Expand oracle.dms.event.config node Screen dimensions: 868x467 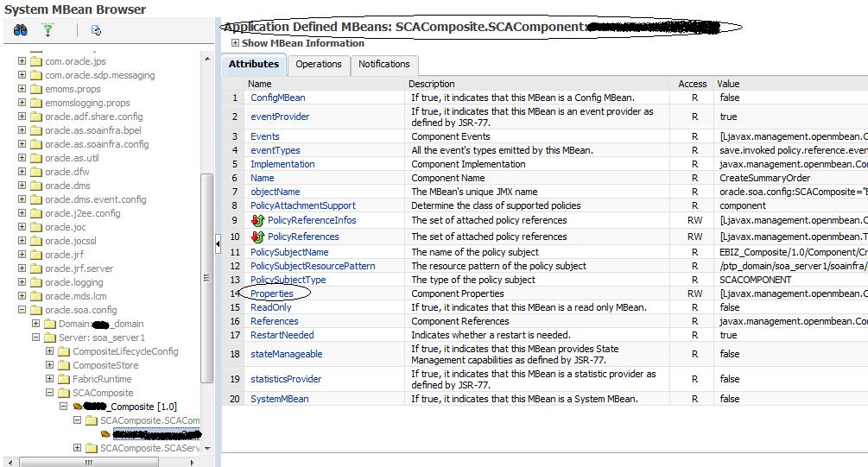(22, 199)
